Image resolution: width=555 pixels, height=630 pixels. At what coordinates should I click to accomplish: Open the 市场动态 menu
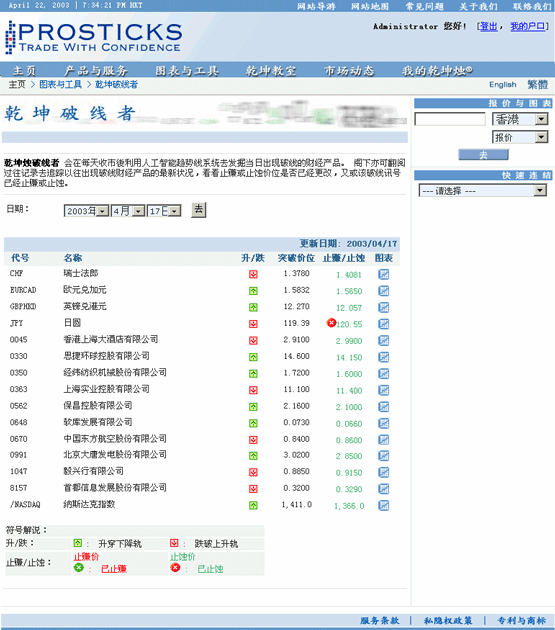[x=349, y=71]
